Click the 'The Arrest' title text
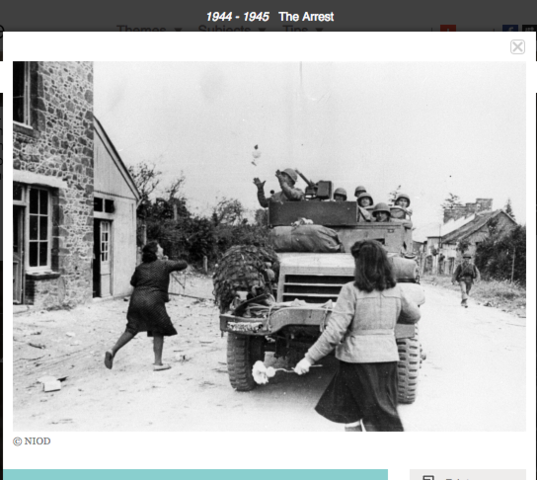This screenshot has width=537, height=480. [306, 17]
